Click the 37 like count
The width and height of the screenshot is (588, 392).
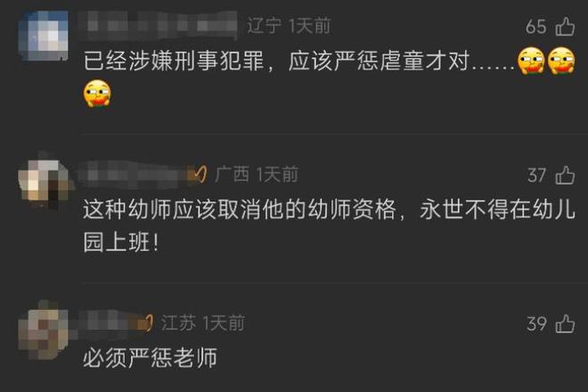tap(536, 176)
